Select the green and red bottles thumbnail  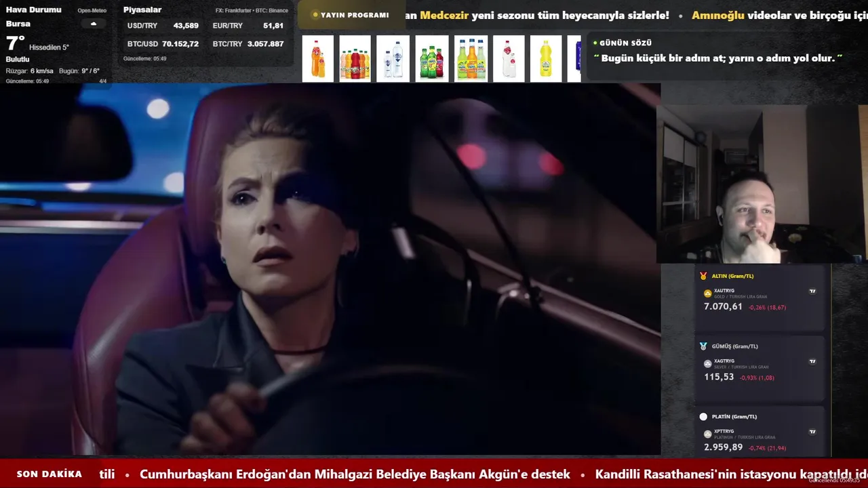pos(432,59)
